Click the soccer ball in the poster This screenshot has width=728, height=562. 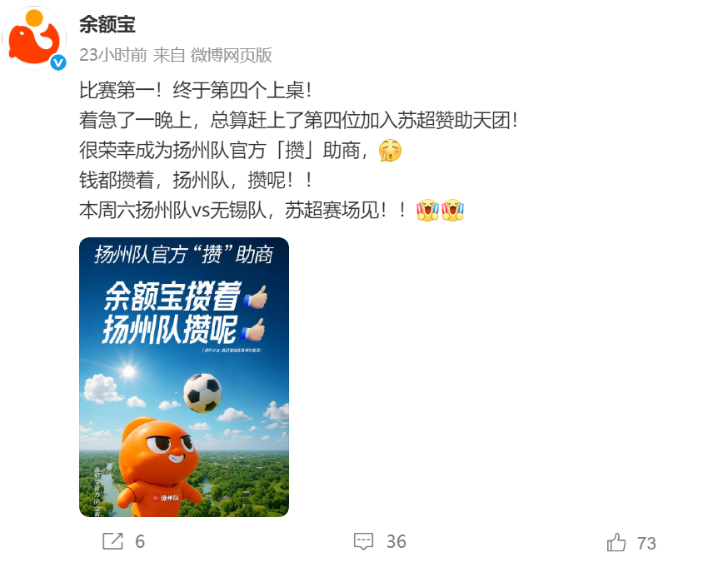pyautogui.click(x=203, y=393)
